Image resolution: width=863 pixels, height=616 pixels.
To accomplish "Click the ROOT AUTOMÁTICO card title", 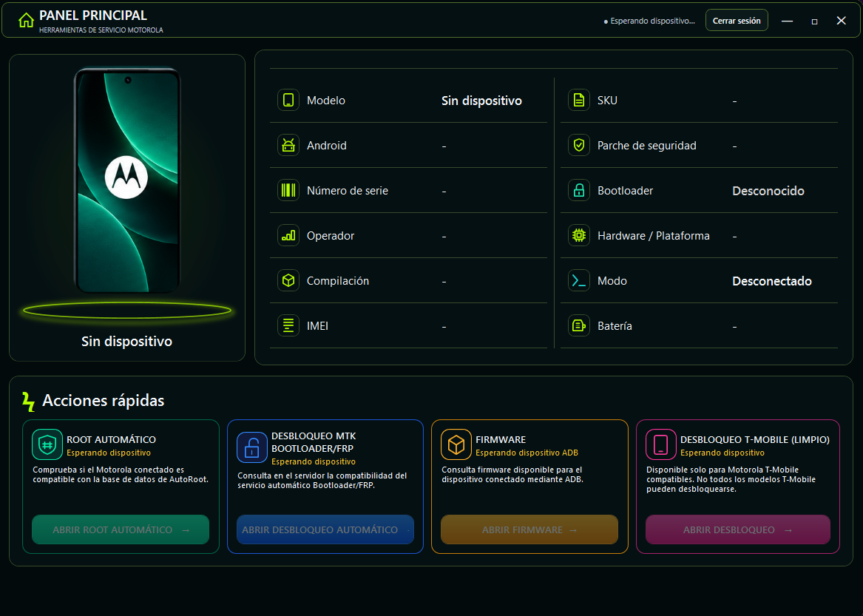I will pos(111,439).
